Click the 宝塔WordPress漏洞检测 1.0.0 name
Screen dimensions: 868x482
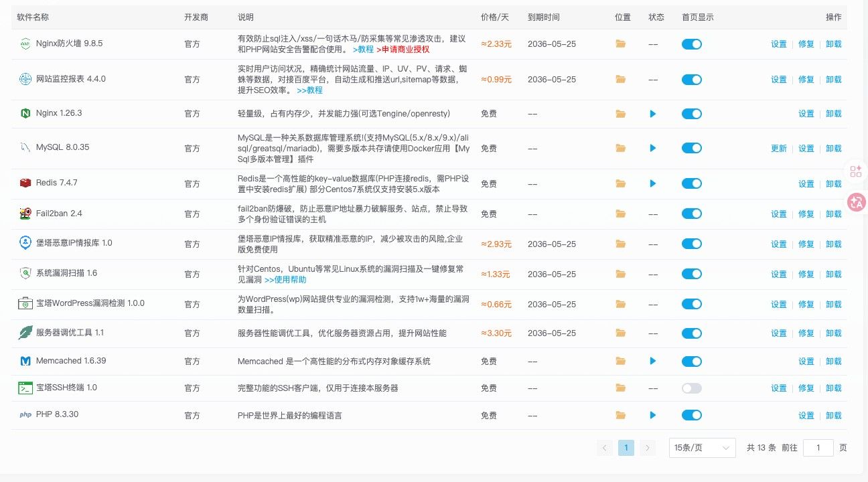90,303
